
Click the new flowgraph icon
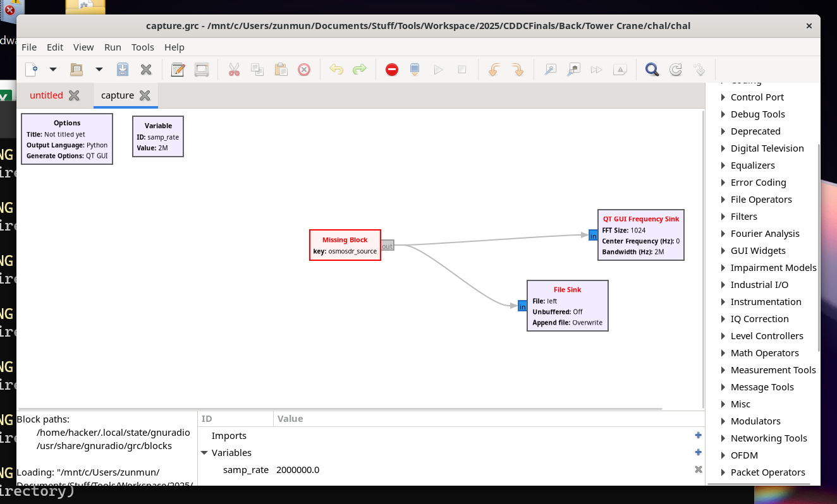coord(31,69)
